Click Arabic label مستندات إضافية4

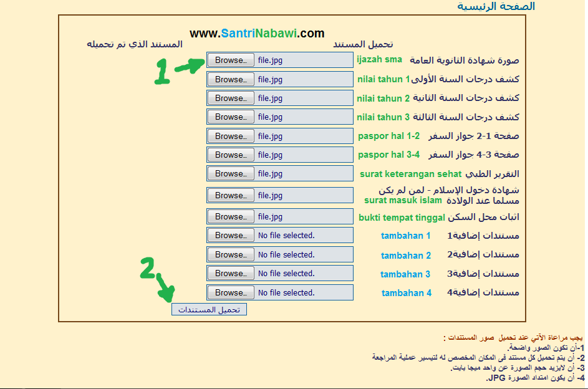pos(483,292)
